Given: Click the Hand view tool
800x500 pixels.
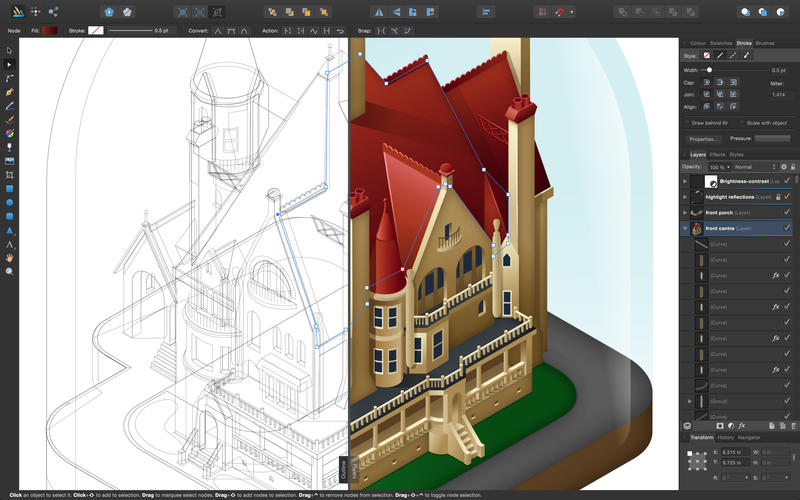Looking at the screenshot, I should pos(10,257).
